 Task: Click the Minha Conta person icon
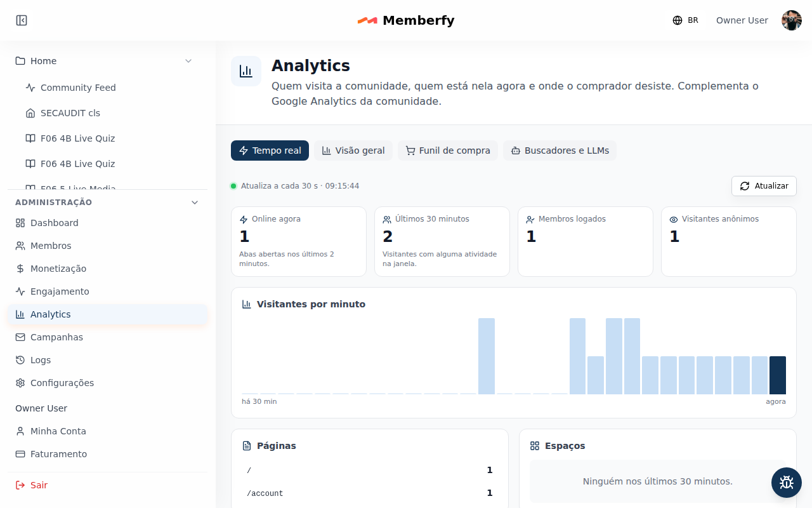[x=20, y=431]
